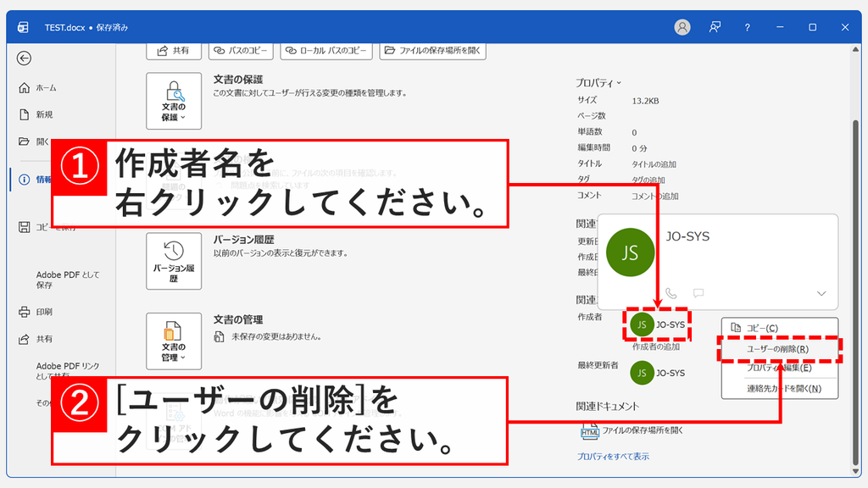868x488 pixels.
Task: Click the feedback person icon in title bar
Action: point(715,27)
